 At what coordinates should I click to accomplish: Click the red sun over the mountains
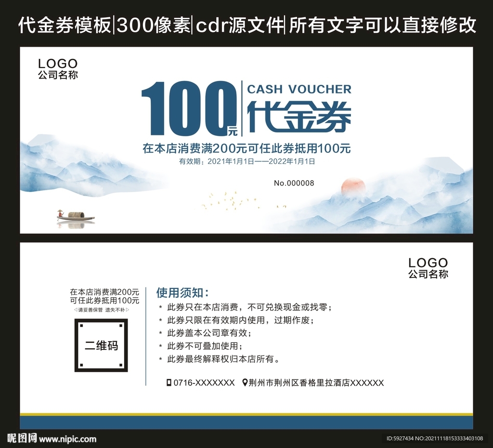coord(353,187)
